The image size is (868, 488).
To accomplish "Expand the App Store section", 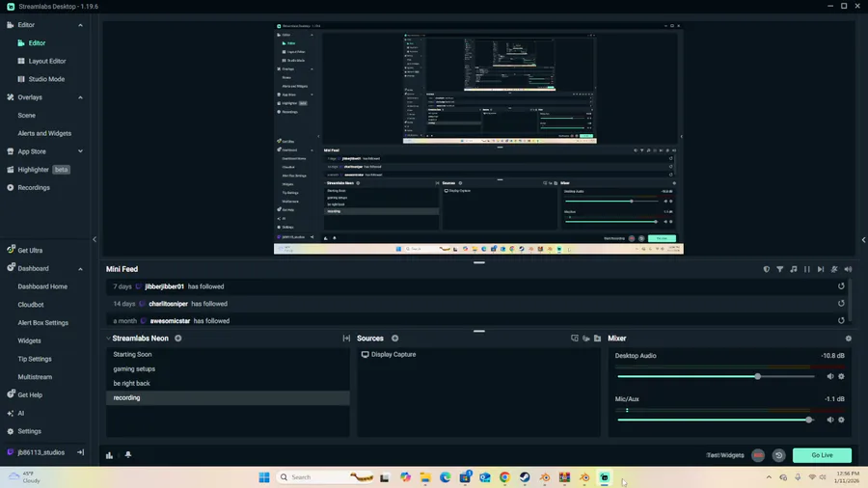I will (80, 151).
